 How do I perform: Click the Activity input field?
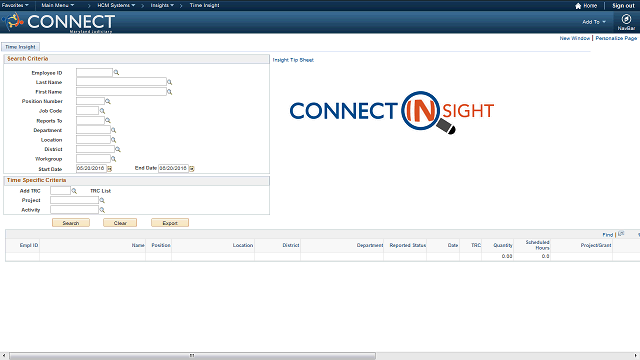tap(74, 210)
